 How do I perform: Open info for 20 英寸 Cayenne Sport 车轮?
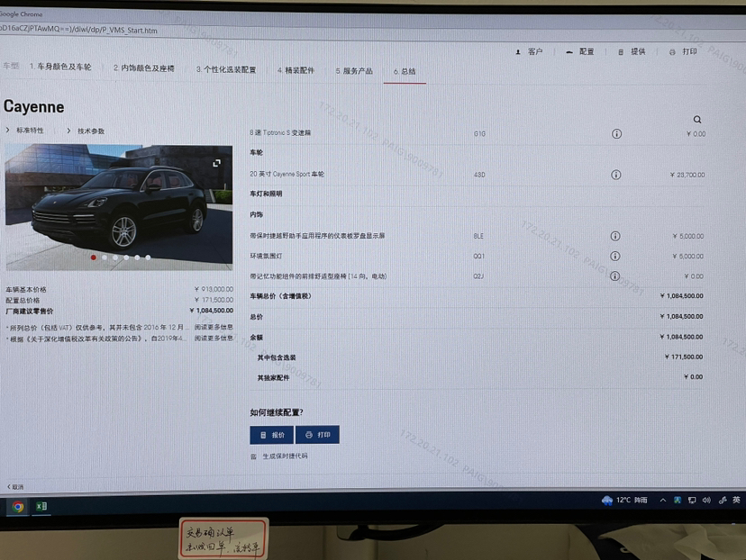(x=616, y=175)
